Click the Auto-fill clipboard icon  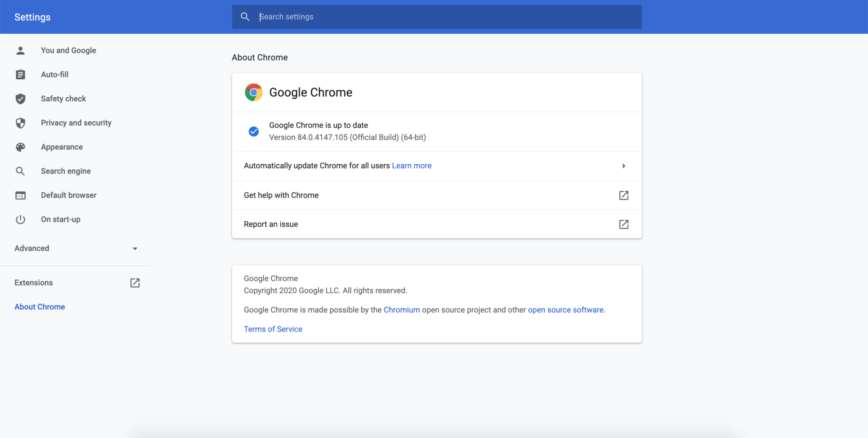click(20, 74)
